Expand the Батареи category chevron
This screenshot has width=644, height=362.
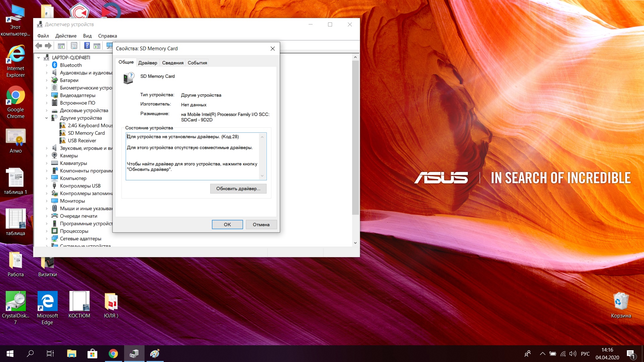(x=47, y=80)
